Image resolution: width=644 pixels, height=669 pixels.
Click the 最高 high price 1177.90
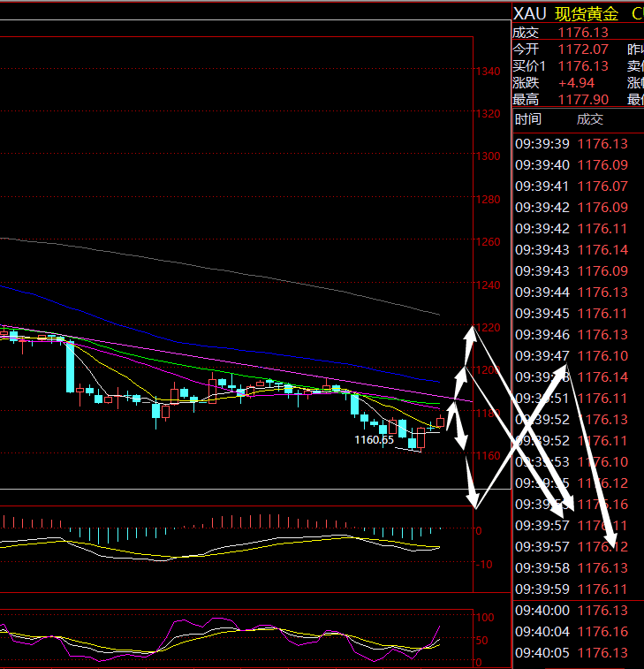coord(583,99)
